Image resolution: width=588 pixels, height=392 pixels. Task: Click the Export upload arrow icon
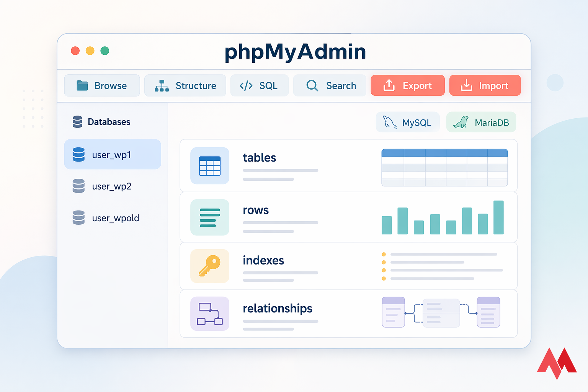389,85
